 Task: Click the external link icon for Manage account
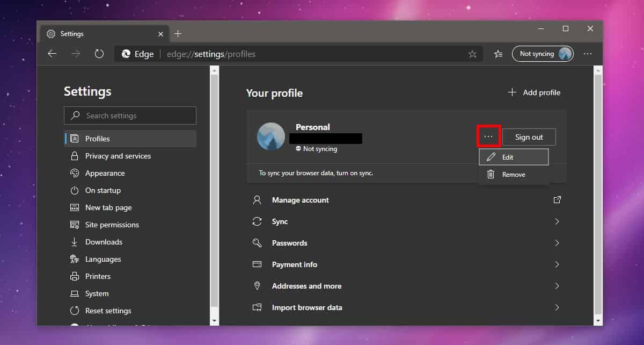tap(557, 200)
